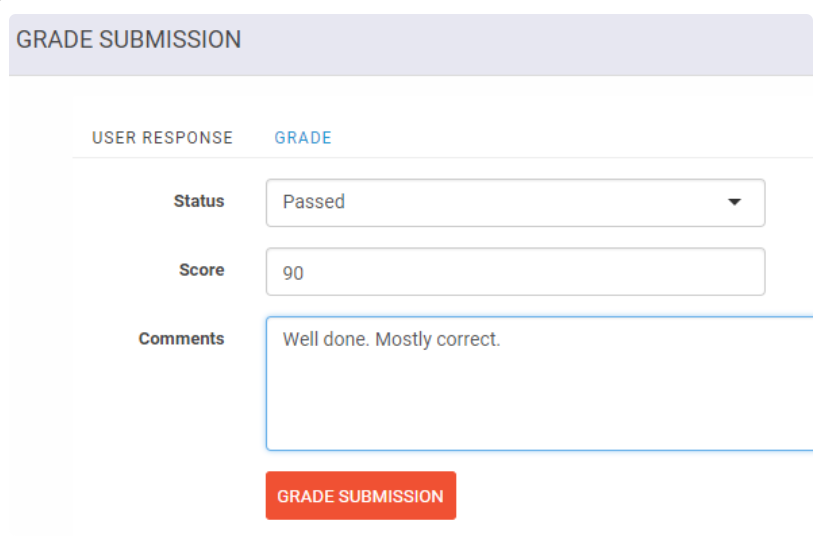Viewport: 820px width, 551px height.
Task: Open the Status combo box showing Passed
Action: 515,202
